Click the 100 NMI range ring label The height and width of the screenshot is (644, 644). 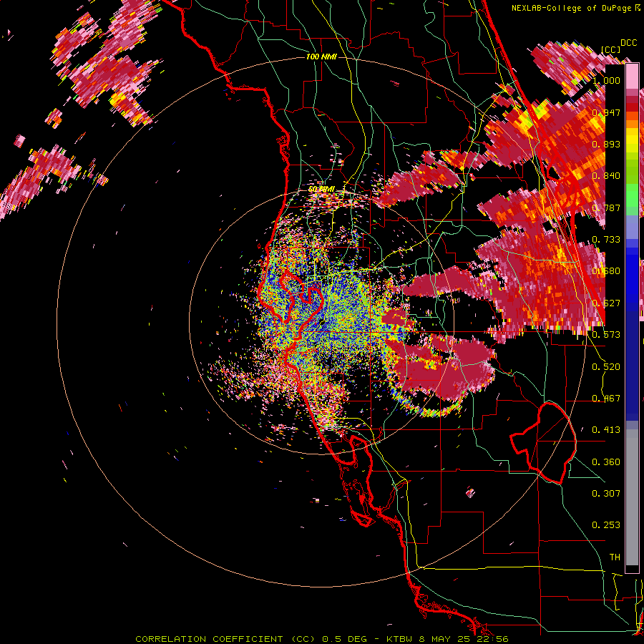(321, 57)
